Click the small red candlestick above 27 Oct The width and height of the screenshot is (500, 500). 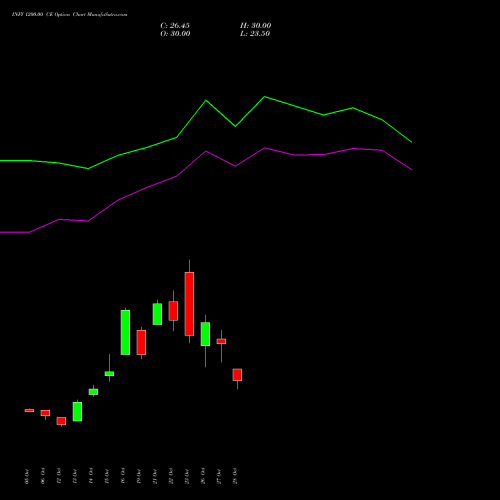click(221, 341)
